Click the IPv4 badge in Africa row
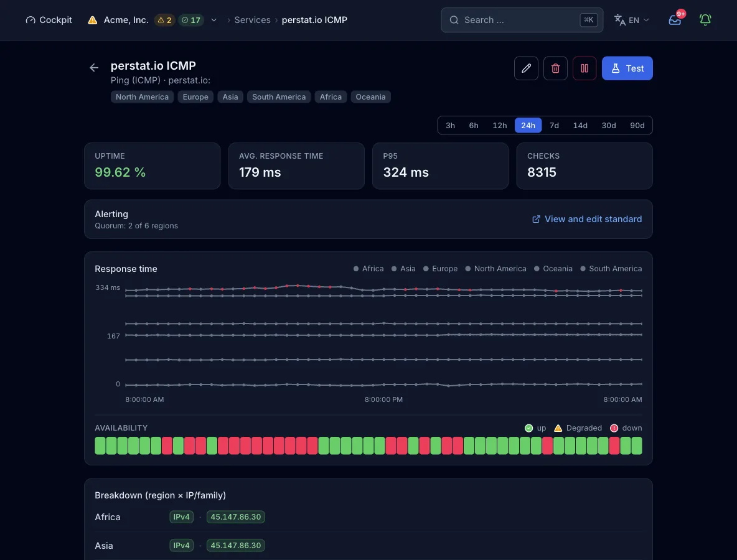Screen dimensions: 737x560 pyautogui.click(x=181, y=517)
